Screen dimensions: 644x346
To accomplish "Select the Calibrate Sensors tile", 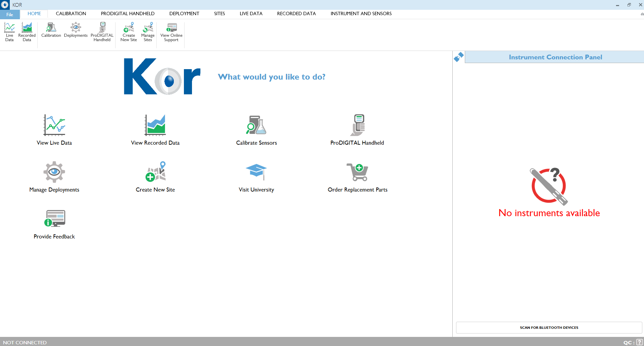I will pyautogui.click(x=256, y=130).
